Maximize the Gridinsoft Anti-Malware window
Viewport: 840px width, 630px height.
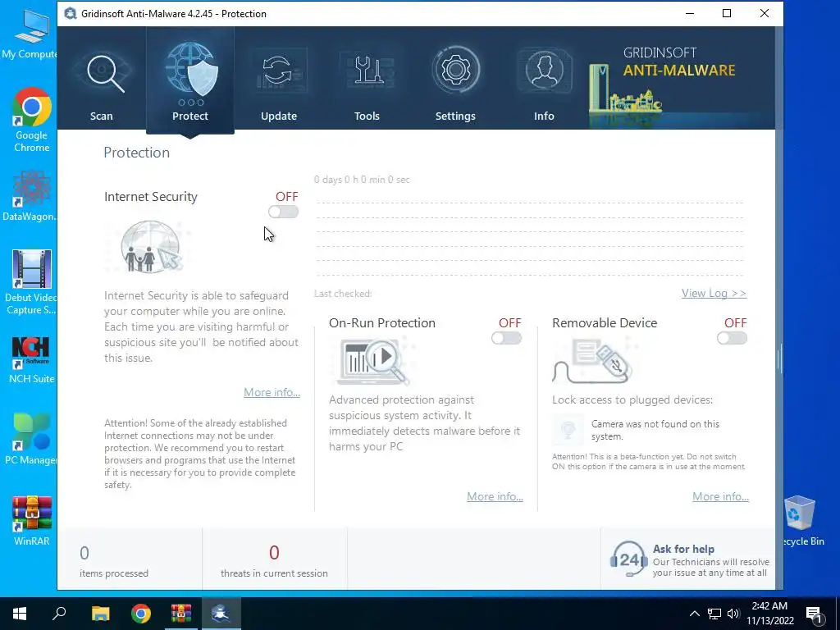pos(727,13)
